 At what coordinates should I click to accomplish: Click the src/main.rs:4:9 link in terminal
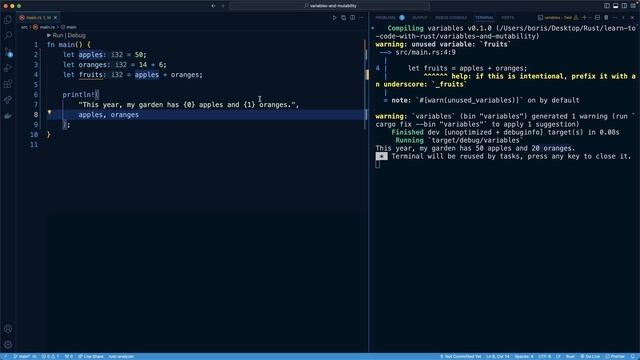tap(425, 52)
